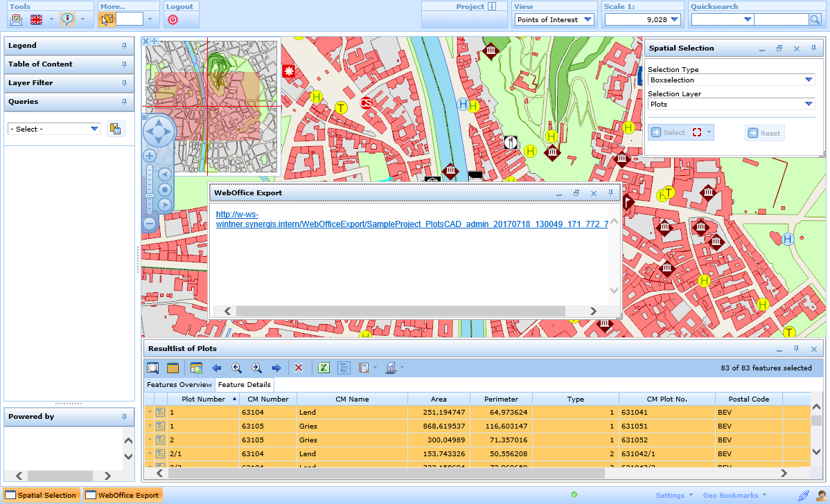Open the Selection Type dropdown

[x=809, y=79]
